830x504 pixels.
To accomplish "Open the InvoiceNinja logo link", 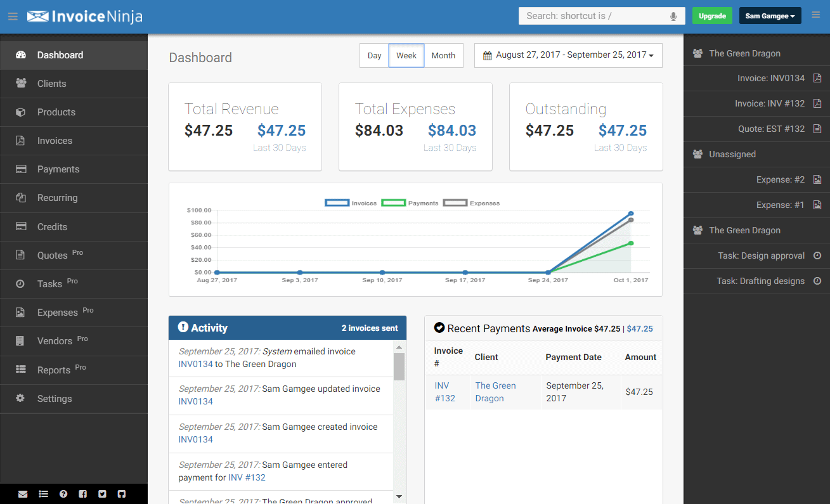I will (x=84, y=16).
